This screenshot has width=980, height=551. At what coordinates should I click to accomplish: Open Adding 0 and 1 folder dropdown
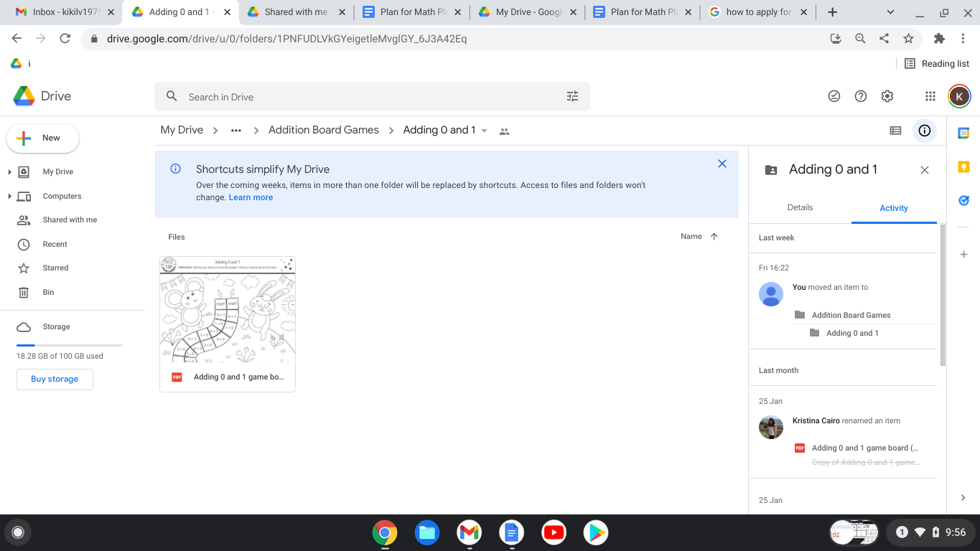click(484, 131)
